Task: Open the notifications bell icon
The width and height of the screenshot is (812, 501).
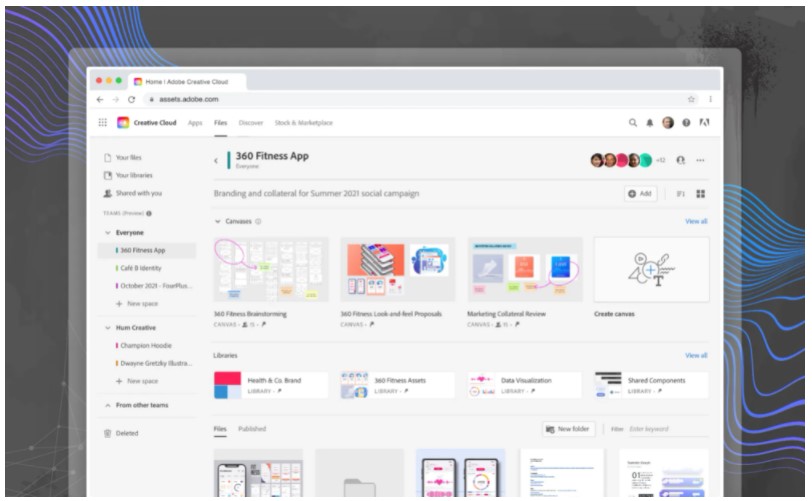Action: pos(649,123)
